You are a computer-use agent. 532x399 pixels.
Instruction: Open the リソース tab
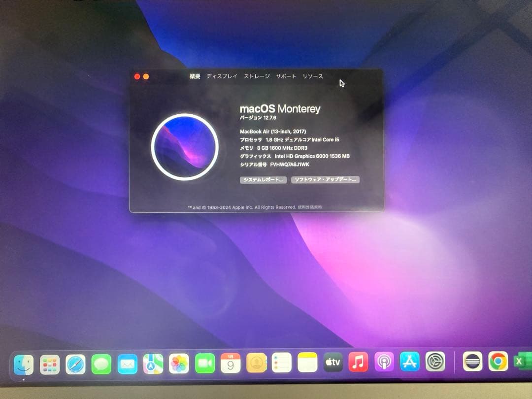pyautogui.click(x=313, y=76)
